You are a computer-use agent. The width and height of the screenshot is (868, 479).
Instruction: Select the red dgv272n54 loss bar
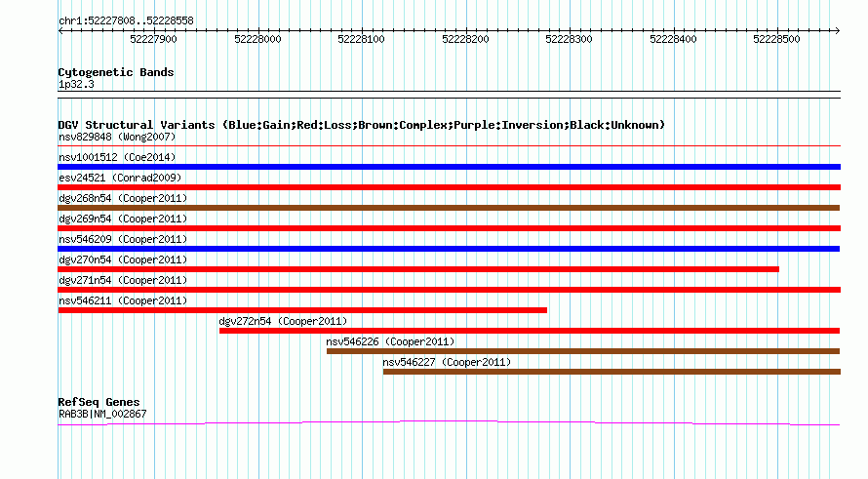[530, 331]
